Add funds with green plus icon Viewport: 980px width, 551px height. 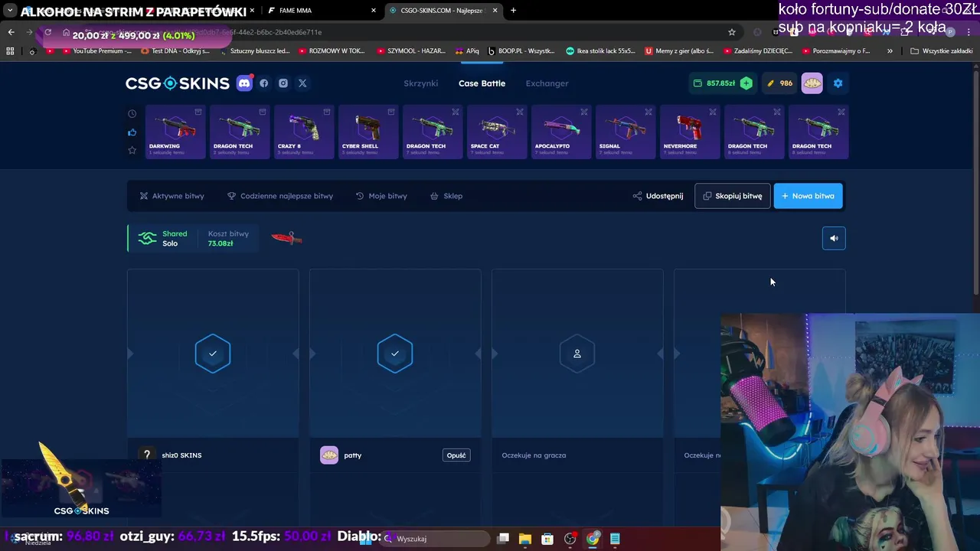click(746, 83)
